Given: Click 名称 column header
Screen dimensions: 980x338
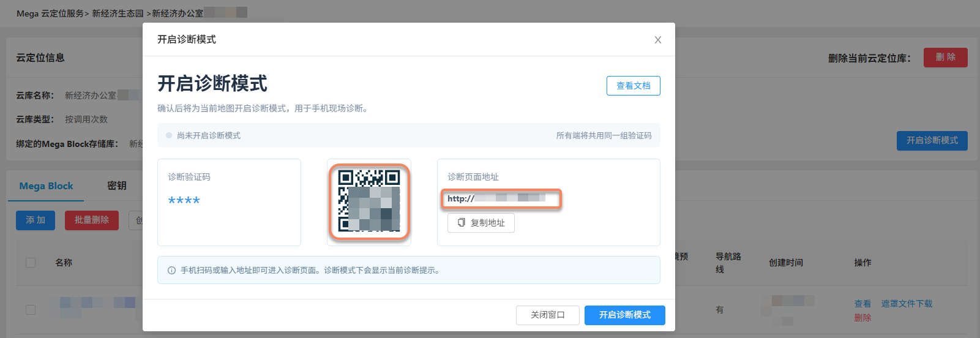Looking at the screenshot, I should (64, 263).
